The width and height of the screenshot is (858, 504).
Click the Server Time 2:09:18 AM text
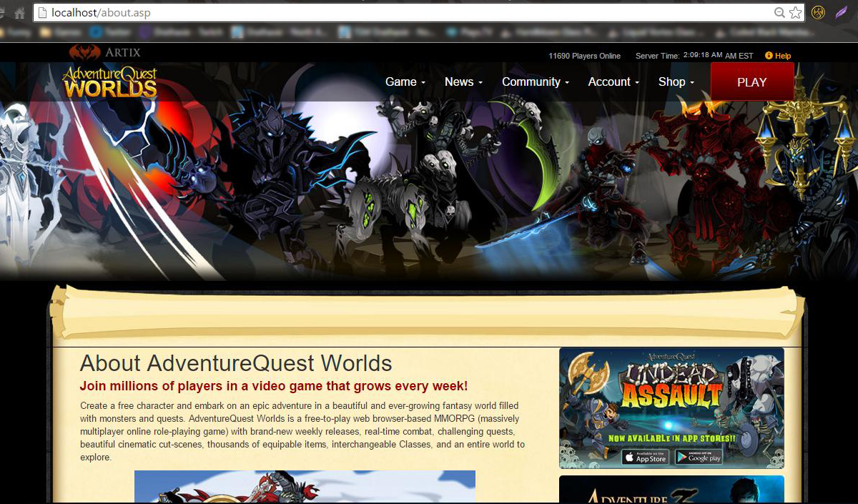click(x=694, y=56)
